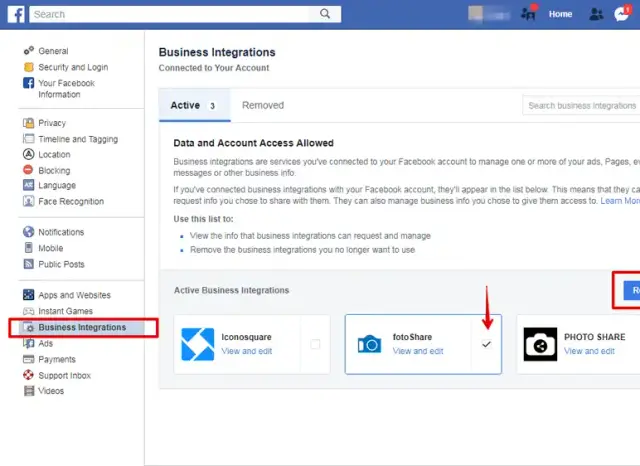Image resolution: width=640 pixels, height=466 pixels.
Task: Click the Iconosquare app logo
Action: (197, 344)
